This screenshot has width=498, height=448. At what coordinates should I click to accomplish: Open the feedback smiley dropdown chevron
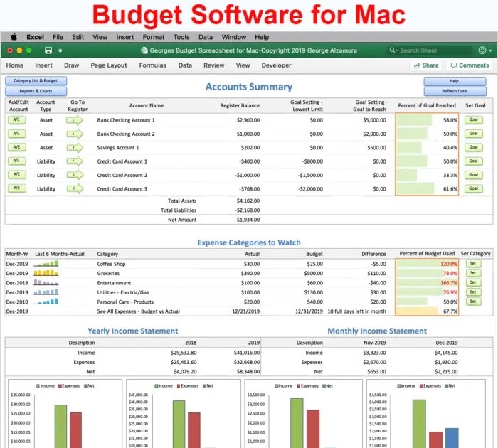[x=490, y=50]
